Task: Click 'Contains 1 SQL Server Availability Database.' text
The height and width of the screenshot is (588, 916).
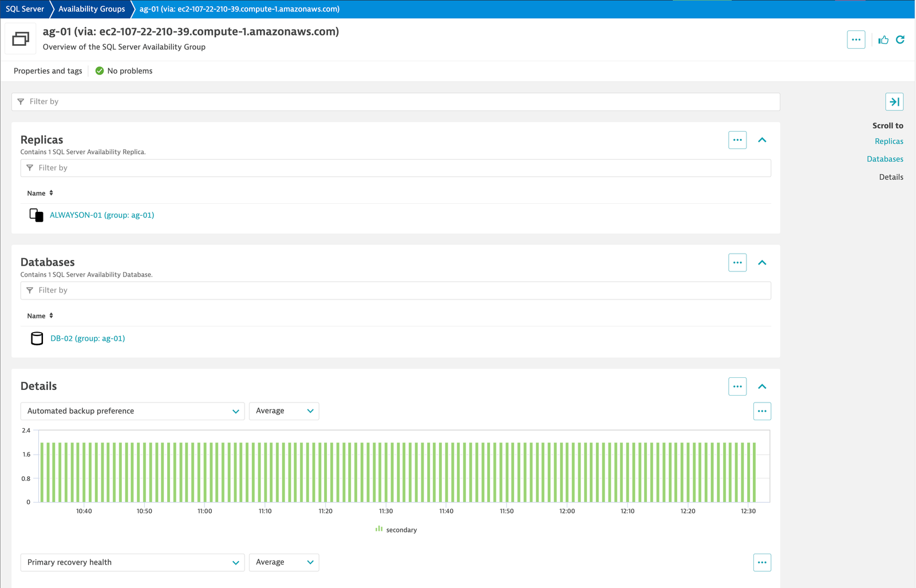Action: (x=86, y=275)
